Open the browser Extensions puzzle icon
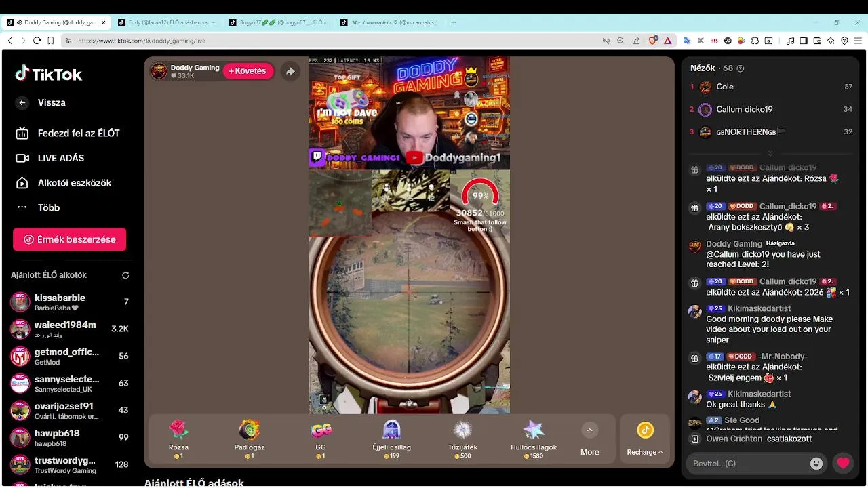The image size is (868, 488). point(755,41)
